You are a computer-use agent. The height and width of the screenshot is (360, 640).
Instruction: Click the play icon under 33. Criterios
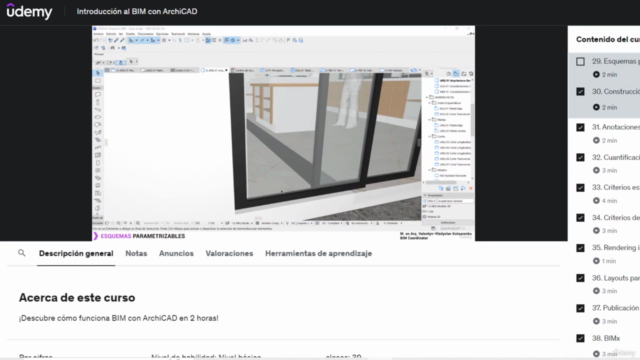pyautogui.click(x=596, y=200)
